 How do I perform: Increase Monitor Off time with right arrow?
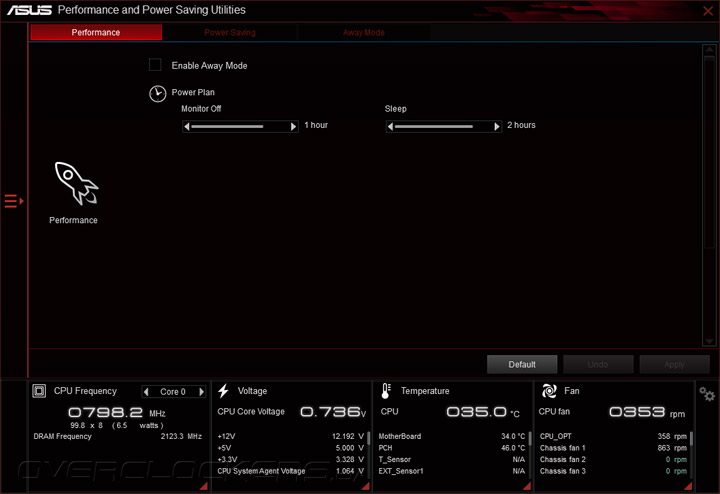[293, 126]
